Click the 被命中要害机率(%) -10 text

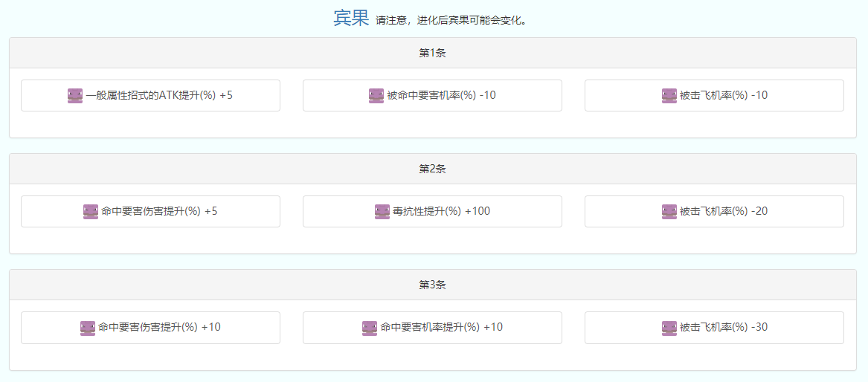pyautogui.click(x=442, y=95)
